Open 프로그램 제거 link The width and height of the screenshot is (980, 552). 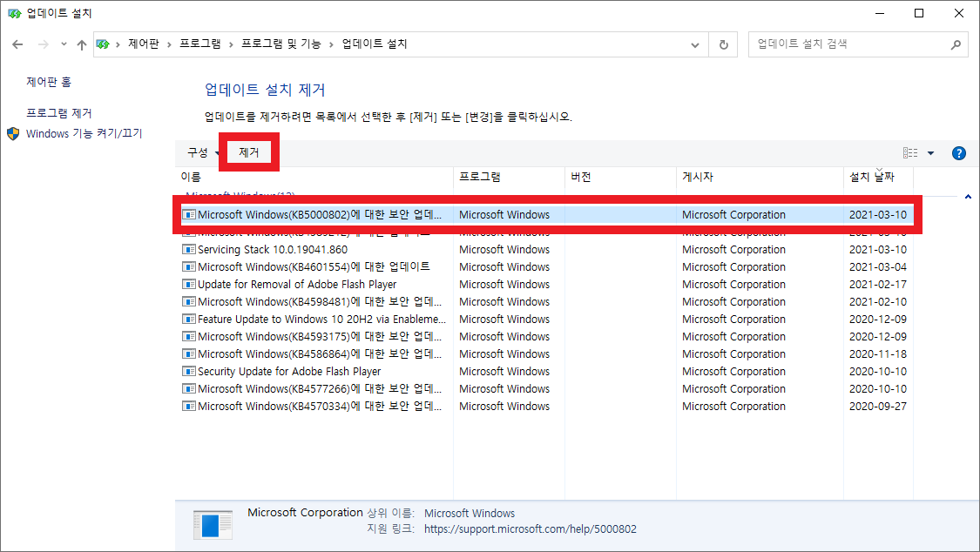58,113
